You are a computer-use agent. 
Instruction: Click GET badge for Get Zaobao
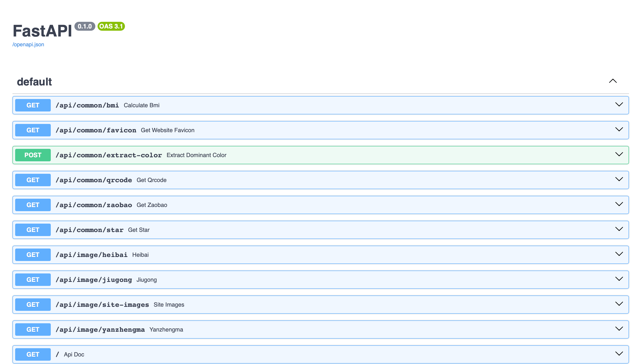[x=33, y=205]
